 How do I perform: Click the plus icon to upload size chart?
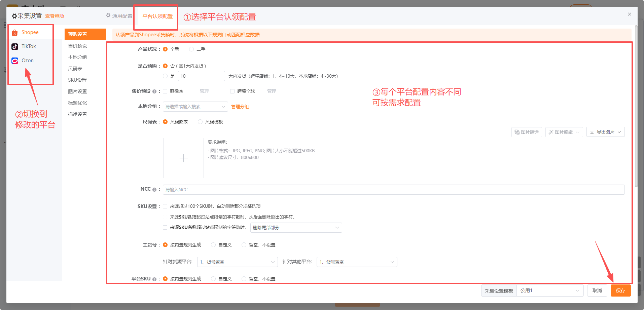point(184,158)
